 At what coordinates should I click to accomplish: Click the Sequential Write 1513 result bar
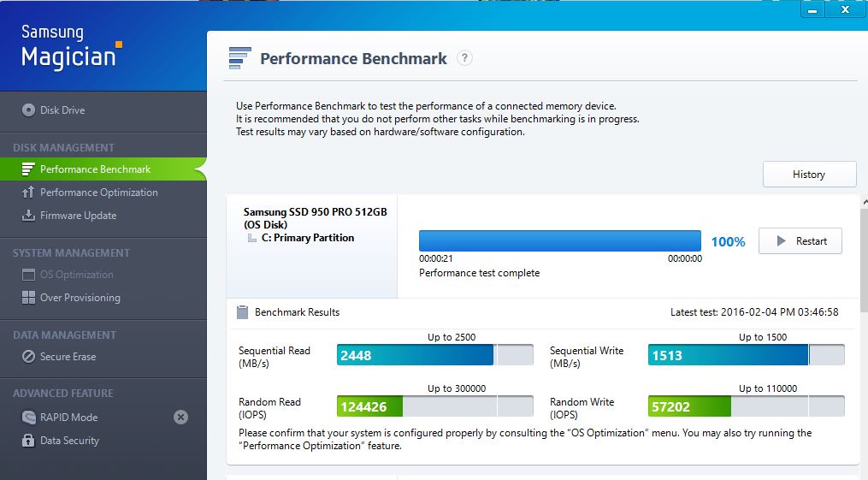tap(747, 355)
